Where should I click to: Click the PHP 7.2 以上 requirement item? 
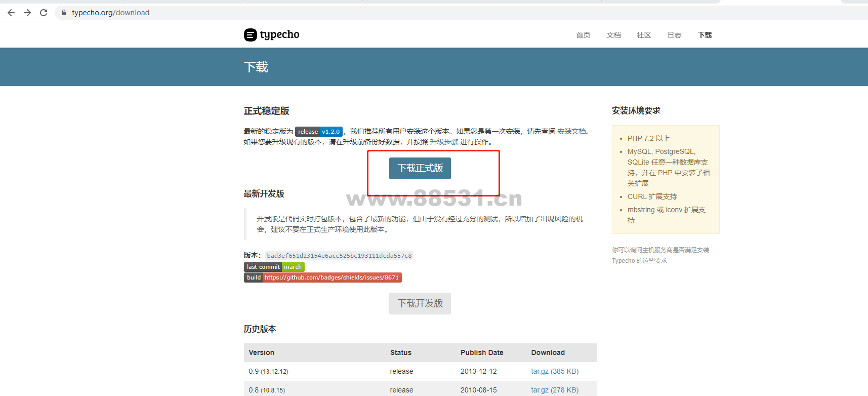point(648,138)
